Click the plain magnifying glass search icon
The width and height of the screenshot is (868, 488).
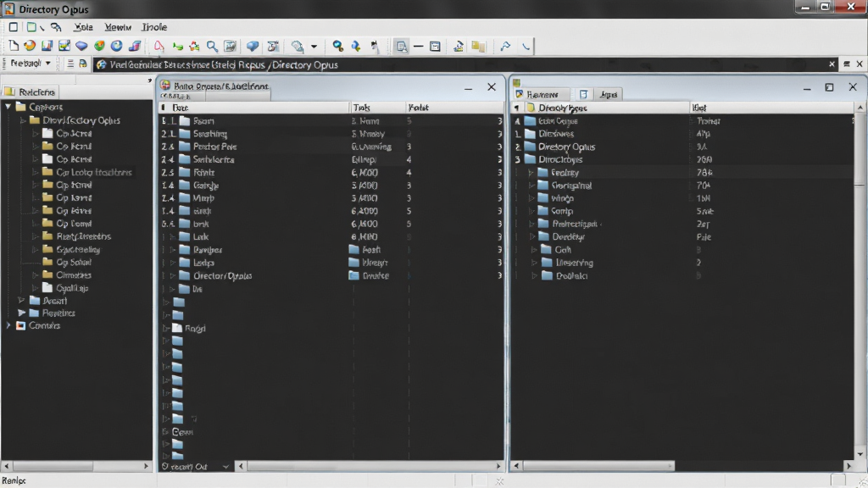[x=212, y=47]
